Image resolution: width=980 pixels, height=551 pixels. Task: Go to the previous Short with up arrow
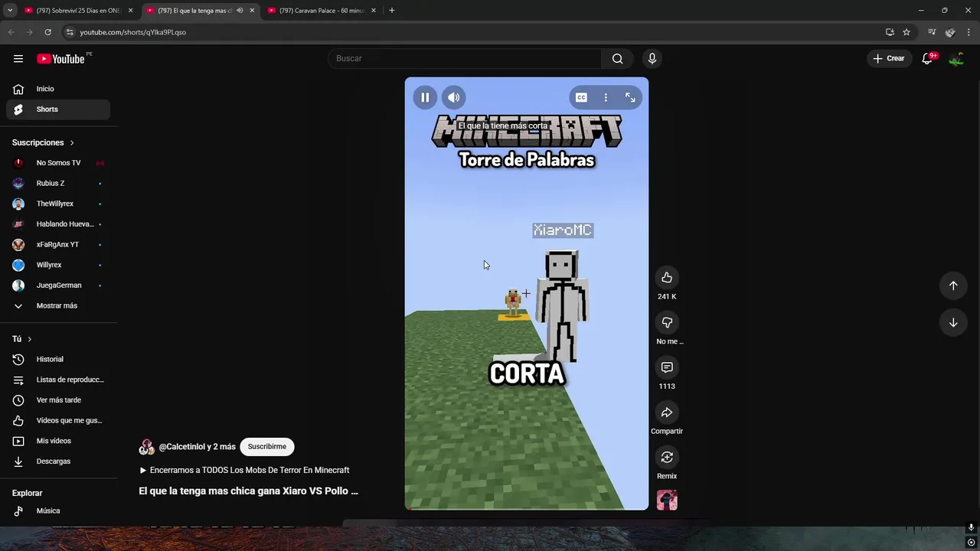pyautogui.click(x=953, y=285)
